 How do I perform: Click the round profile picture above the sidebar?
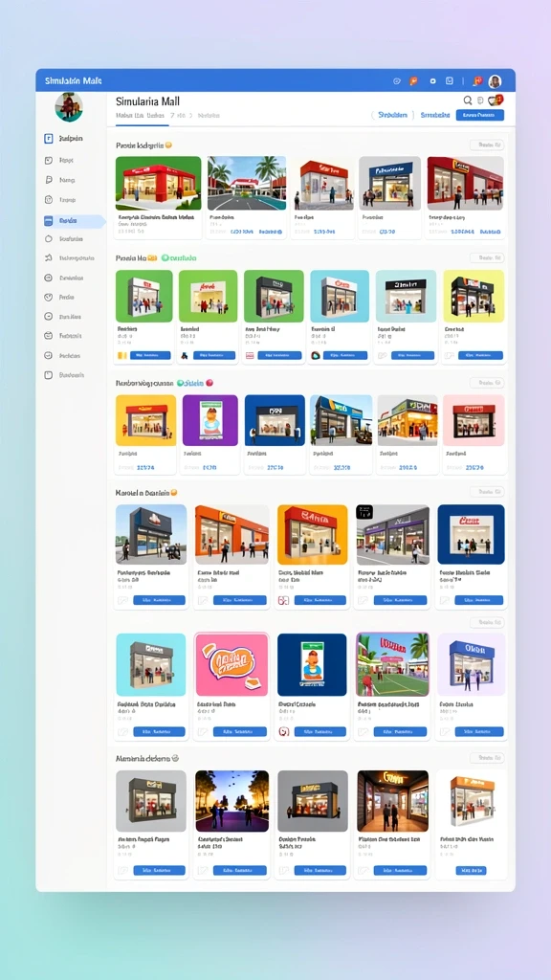pos(69,107)
